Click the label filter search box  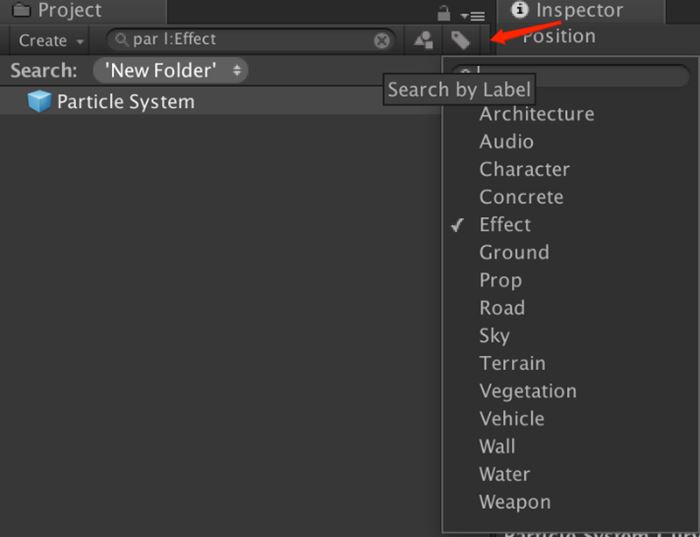(x=580, y=76)
